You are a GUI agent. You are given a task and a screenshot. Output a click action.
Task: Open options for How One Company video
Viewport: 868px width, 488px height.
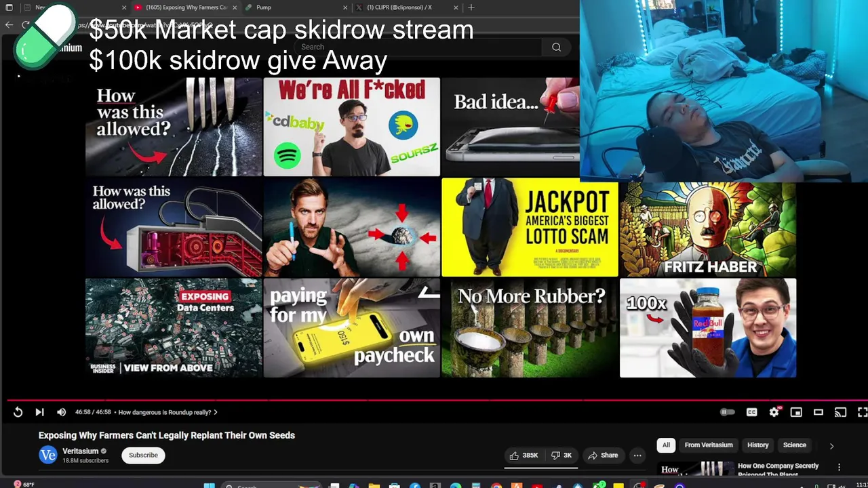[x=839, y=468]
